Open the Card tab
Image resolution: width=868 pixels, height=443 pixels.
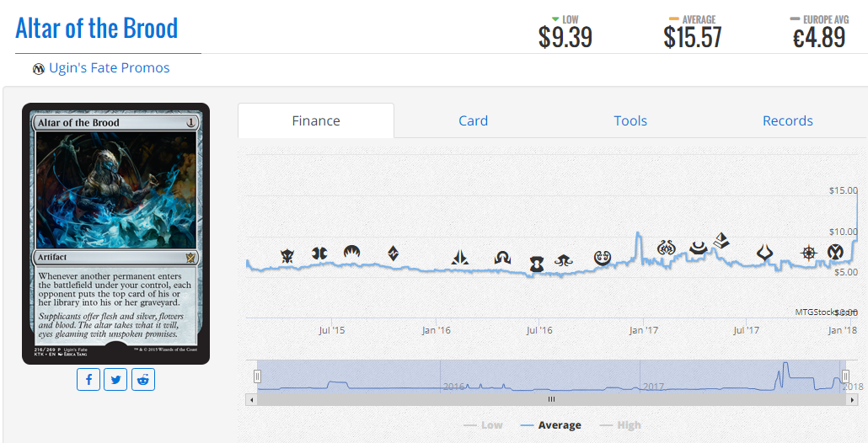[x=474, y=120]
